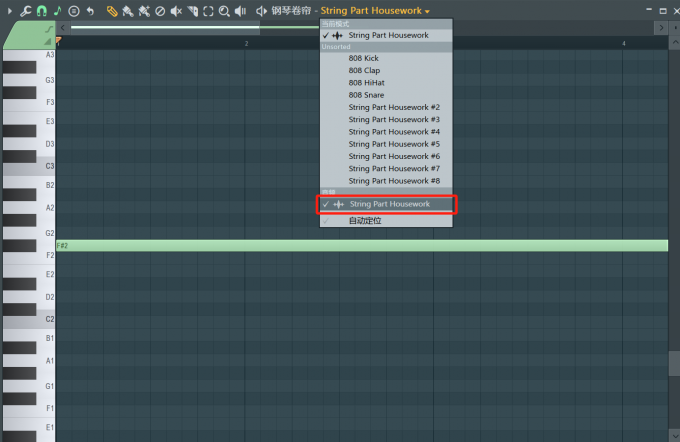Screen dimensions: 680x442
Task: Select the Playback speaker tool
Action: point(240,11)
